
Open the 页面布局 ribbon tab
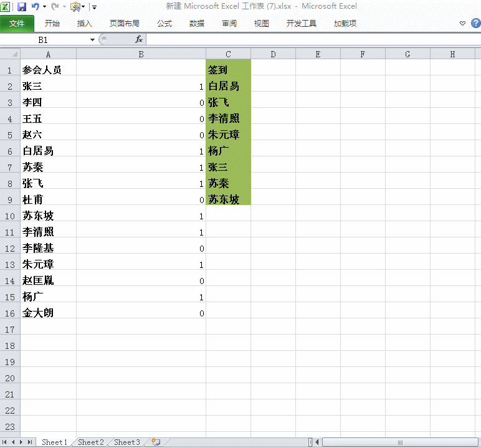pyautogui.click(x=124, y=23)
